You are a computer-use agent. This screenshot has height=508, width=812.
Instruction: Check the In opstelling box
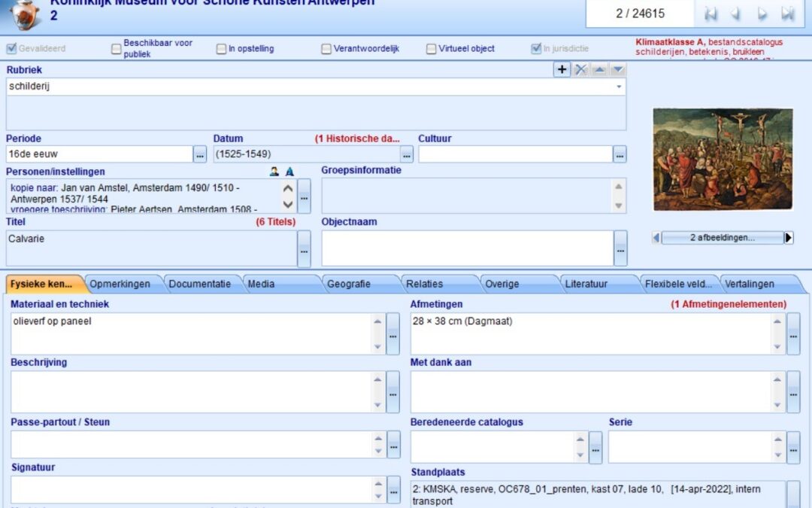[221, 49]
